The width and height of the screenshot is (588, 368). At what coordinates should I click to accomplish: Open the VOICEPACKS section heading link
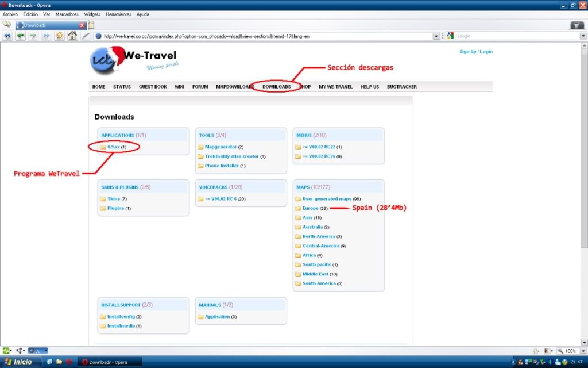tap(214, 187)
